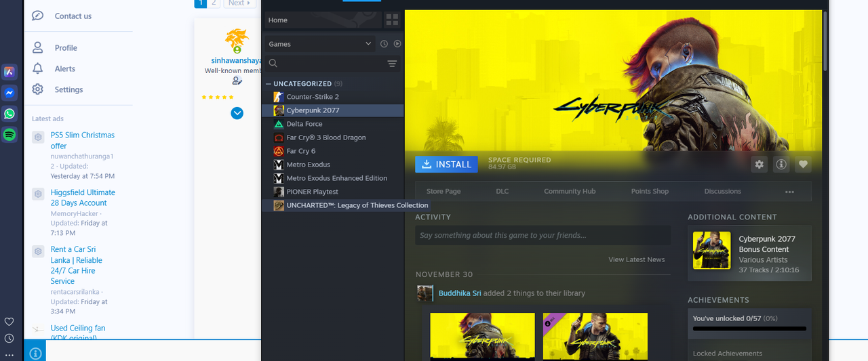The height and width of the screenshot is (361, 868).
Task: Open WhatsApp in the browser sidebar
Action: (x=9, y=114)
